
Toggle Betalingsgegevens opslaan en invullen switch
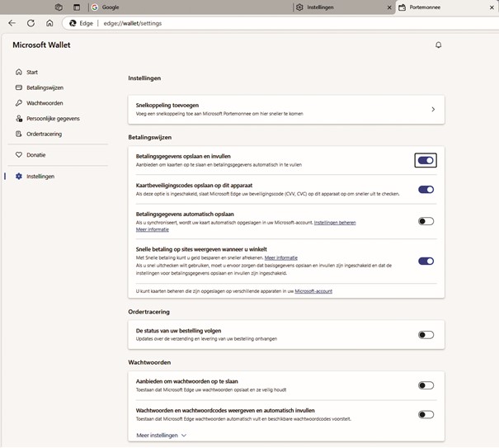(426, 160)
